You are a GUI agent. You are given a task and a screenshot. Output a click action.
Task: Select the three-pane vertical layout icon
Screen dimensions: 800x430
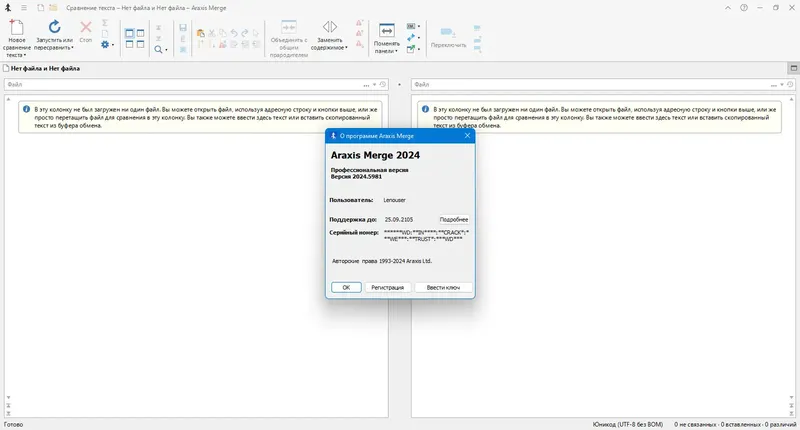click(140, 33)
